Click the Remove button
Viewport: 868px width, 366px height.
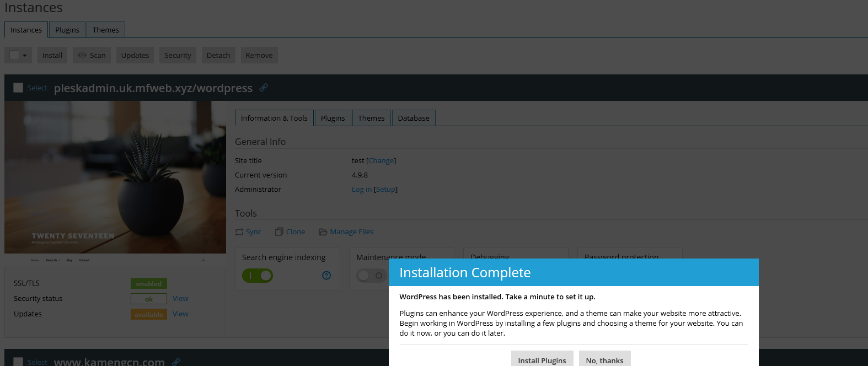tap(259, 55)
